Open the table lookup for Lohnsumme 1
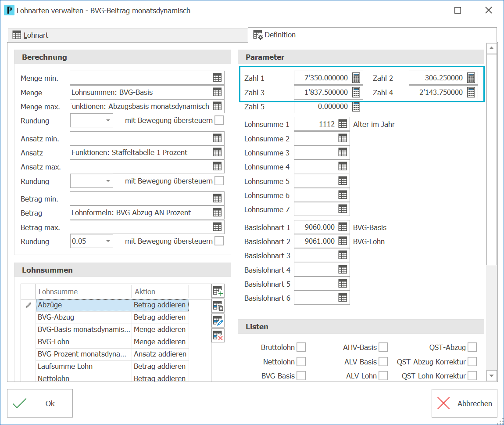Image resolution: width=504 pixels, height=425 pixels. tap(343, 124)
